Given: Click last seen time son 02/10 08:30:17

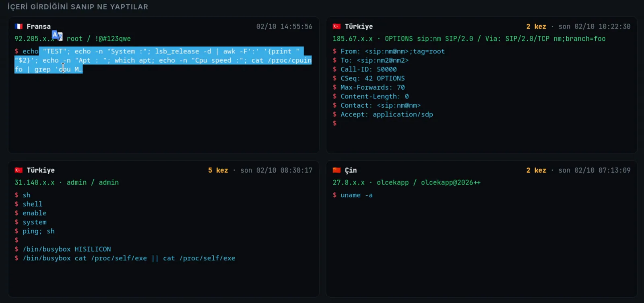Looking at the screenshot, I should click(277, 170).
